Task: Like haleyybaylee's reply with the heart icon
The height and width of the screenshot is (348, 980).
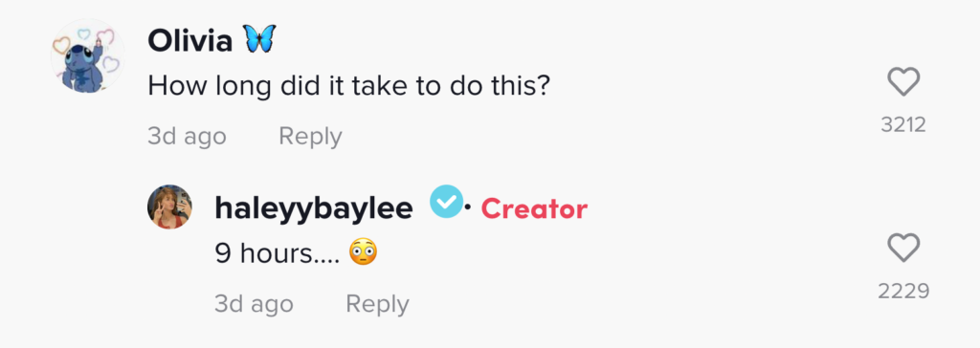Action: 903,248
